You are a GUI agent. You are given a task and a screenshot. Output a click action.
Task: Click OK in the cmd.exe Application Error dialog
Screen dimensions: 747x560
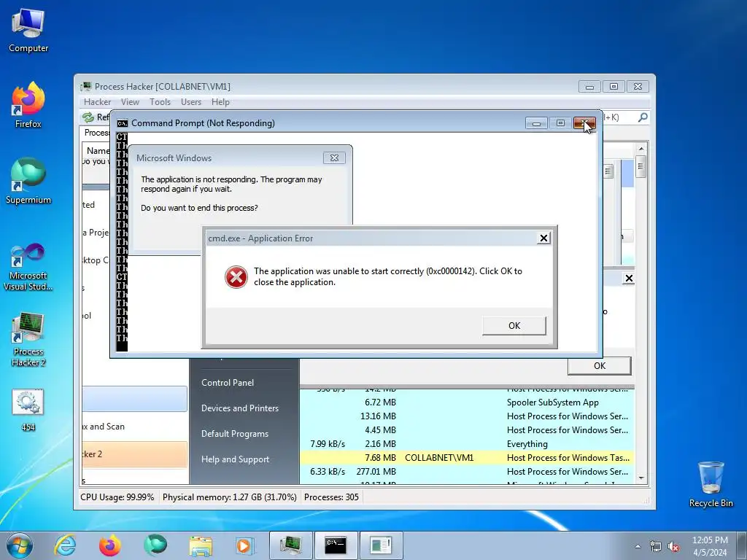pyautogui.click(x=514, y=326)
